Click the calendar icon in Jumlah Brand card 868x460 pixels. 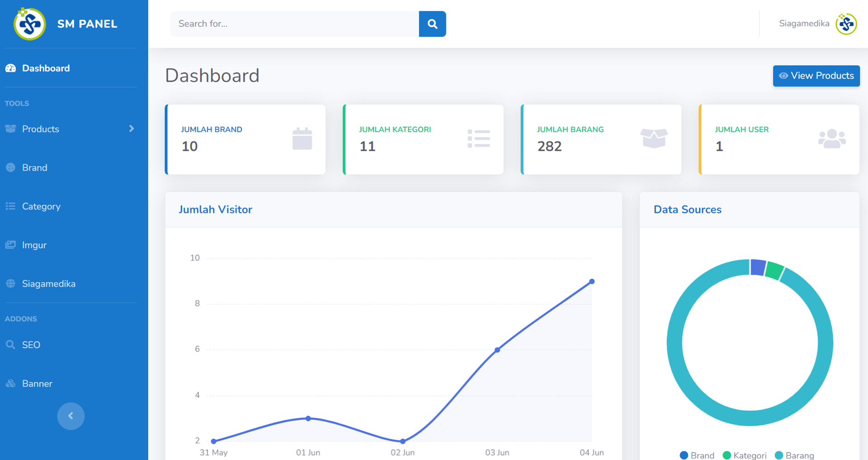(x=302, y=139)
